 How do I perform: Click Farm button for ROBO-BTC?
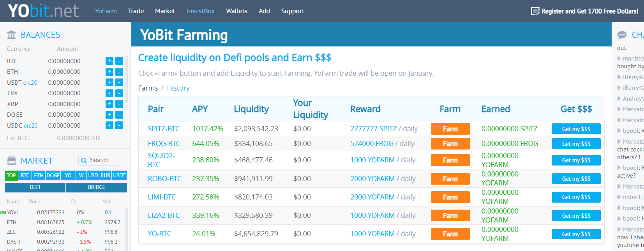[x=450, y=179]
